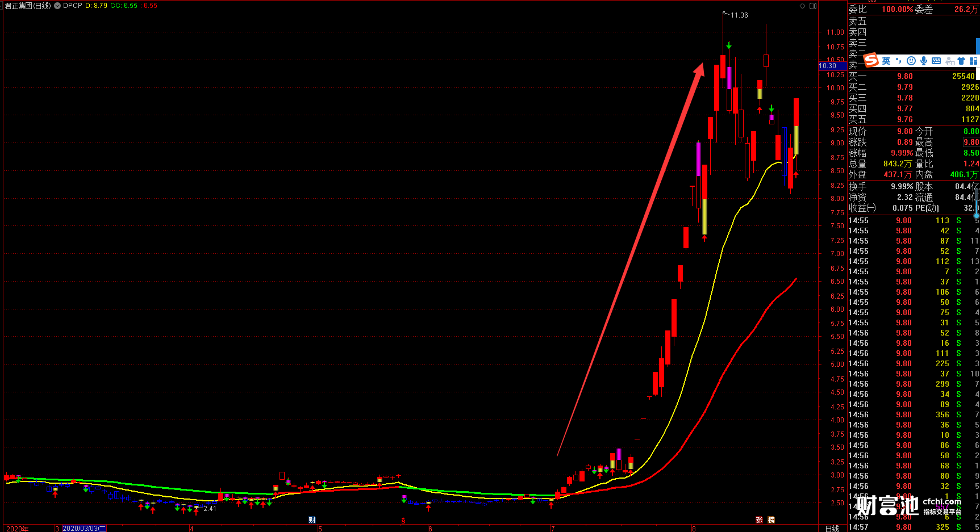Click the 卖四 order book row label
Image resolution: width=980 pixels, height=532 pixels.
(x=857, y=32)
